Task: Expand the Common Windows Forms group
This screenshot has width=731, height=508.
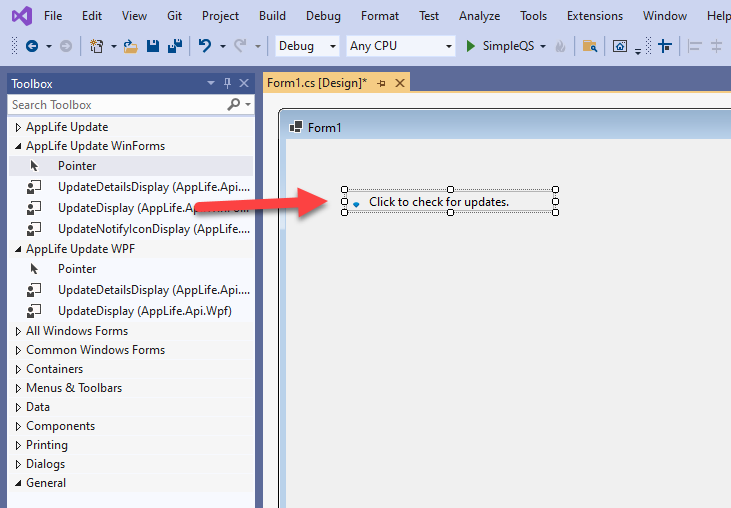Action: (18, 350)
